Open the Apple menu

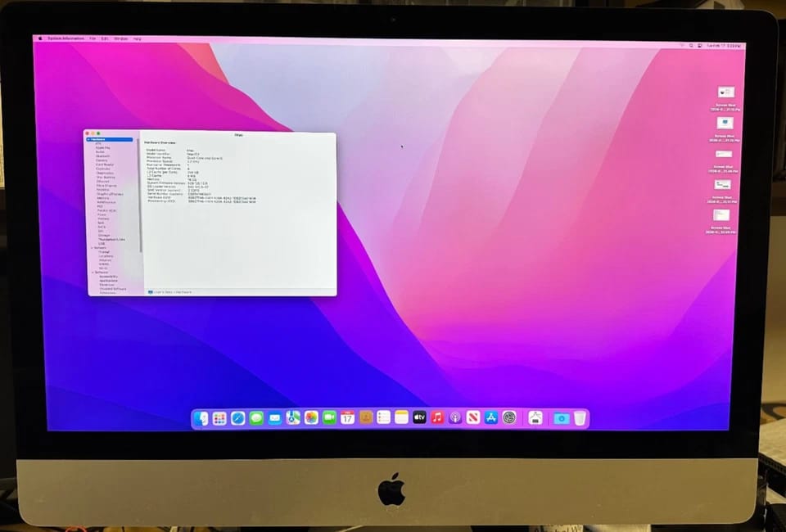click(x=40, y=38)
